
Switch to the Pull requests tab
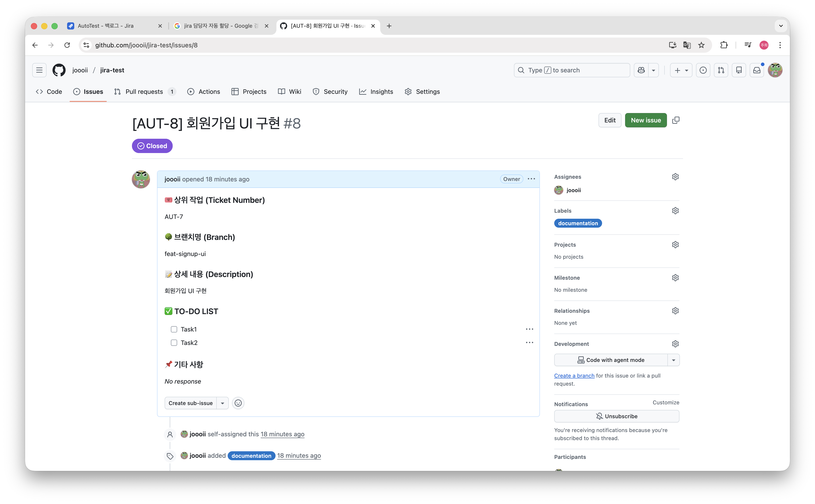point(144,92)
